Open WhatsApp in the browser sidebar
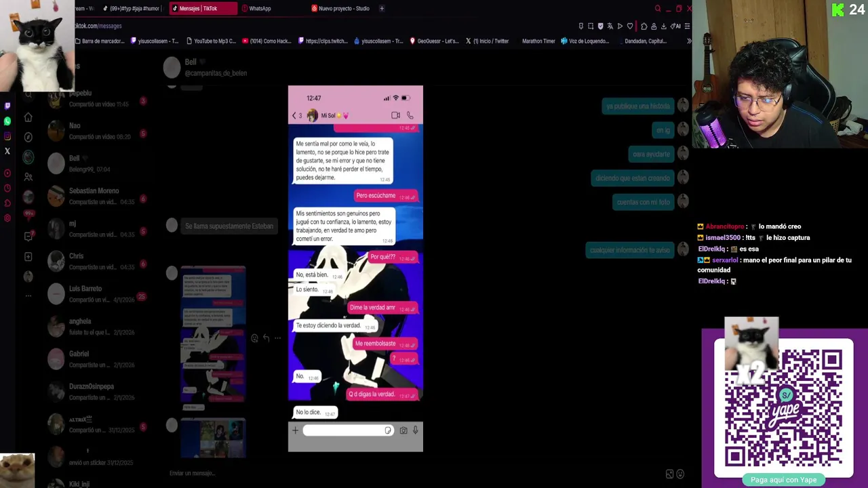The width and height of the screenshot is (868, 488). click(7, 121)
